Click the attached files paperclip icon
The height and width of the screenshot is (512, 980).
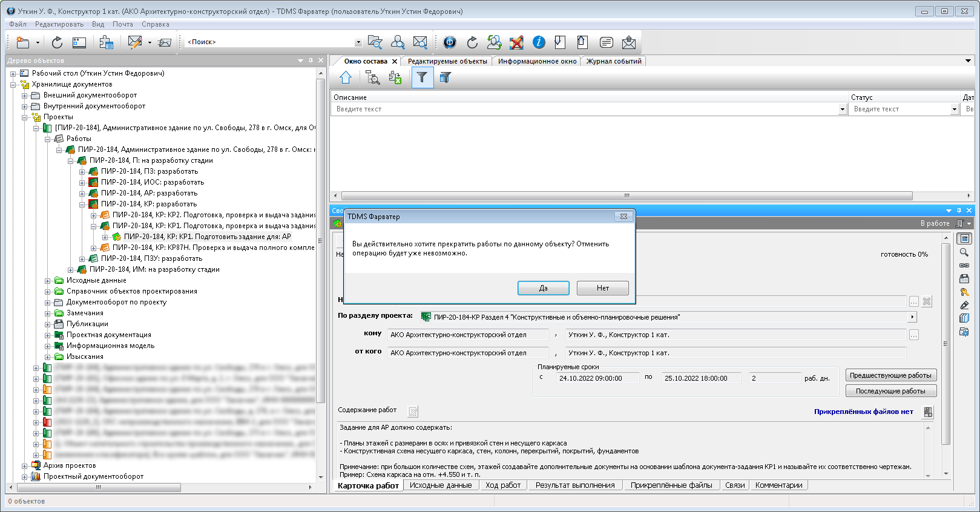coord(927,412)
